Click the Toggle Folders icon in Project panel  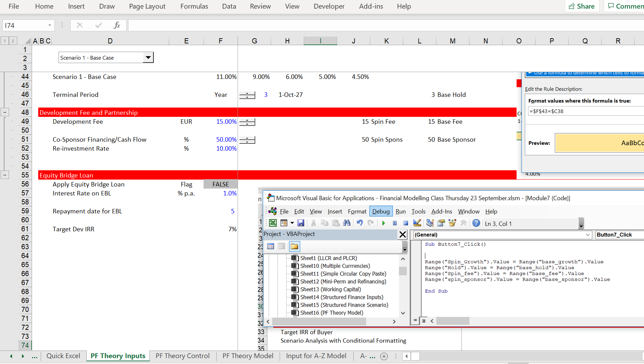click(294, 246)
